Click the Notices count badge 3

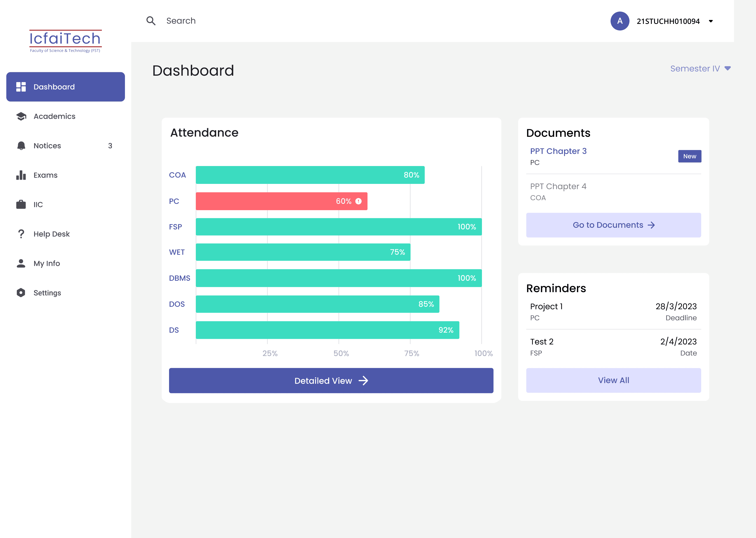pos(110,146)
